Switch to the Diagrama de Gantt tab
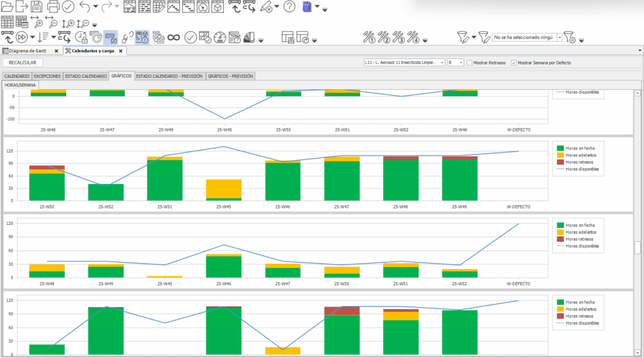Screen dimensions: 644x358 tap(27, 51)
